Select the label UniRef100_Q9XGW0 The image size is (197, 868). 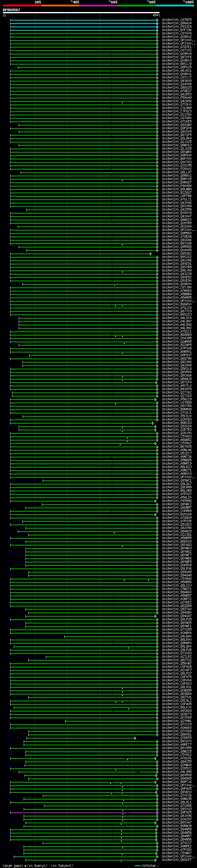coord(177,125)
